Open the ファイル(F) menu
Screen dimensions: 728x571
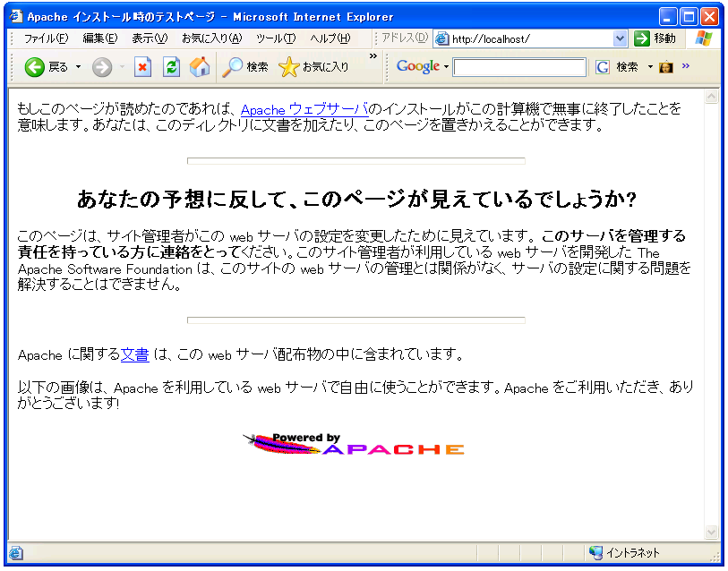45,38
